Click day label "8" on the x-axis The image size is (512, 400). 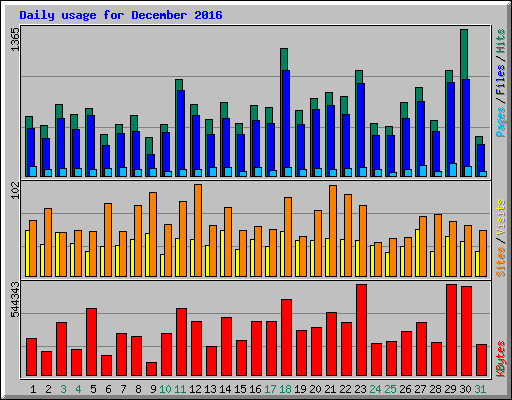click(138, 389)
